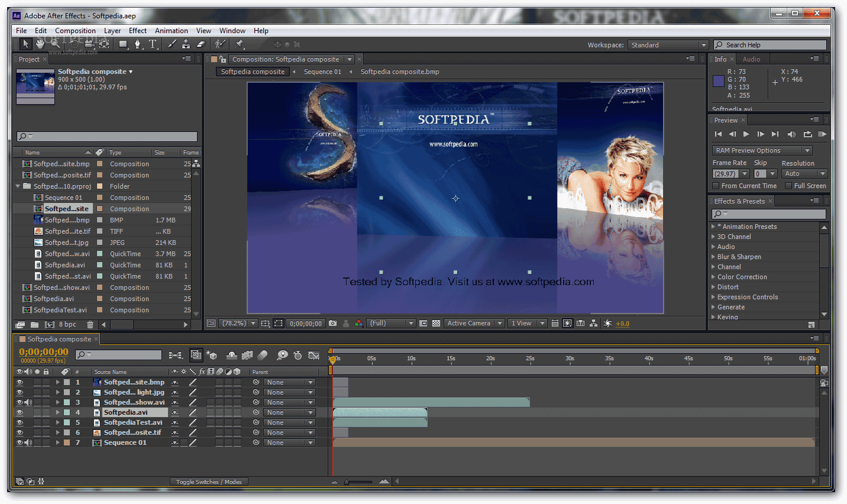
Task: Enable the From Current Time checkbox
Action: (x=716, y=186)
